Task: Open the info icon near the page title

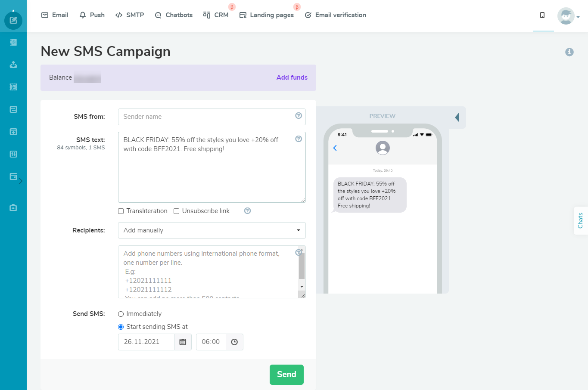Action: tap(569, 52)
